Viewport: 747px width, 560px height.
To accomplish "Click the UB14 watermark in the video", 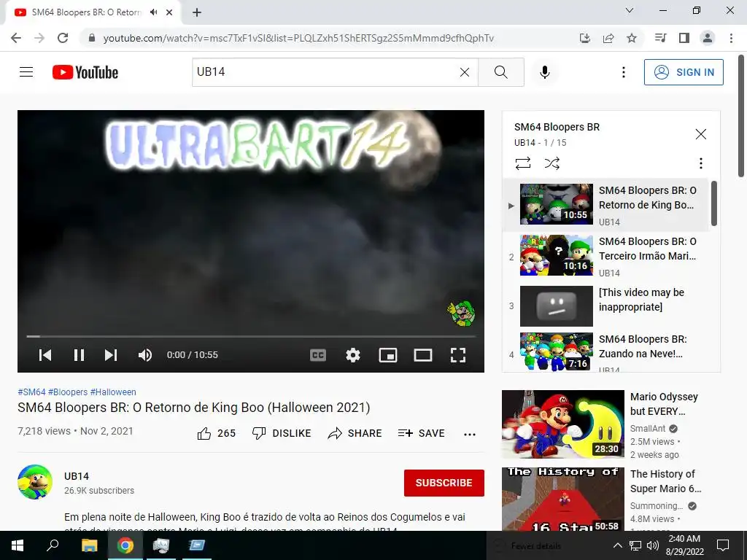I will pyautogui.click(x=461, y=314).
